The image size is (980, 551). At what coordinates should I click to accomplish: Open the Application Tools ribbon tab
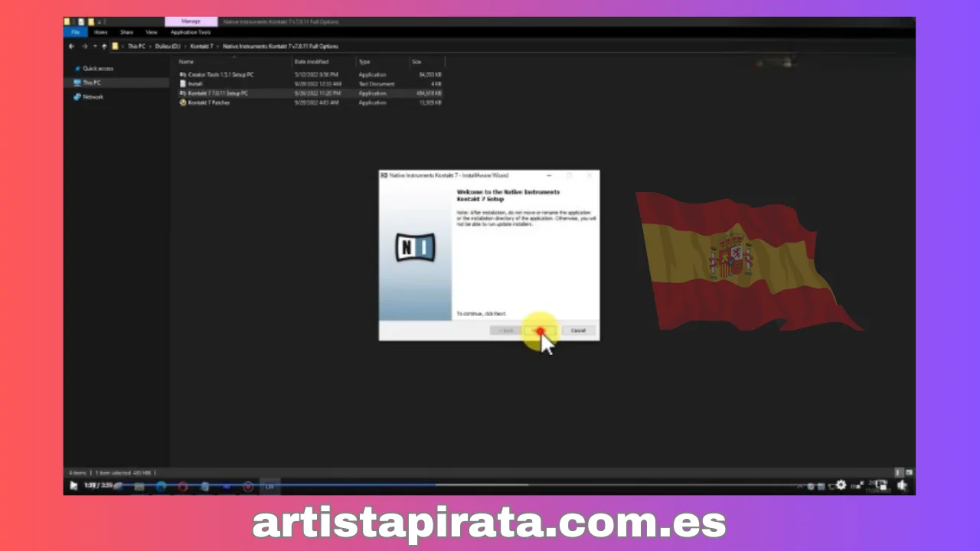click(x=191, y=32)
